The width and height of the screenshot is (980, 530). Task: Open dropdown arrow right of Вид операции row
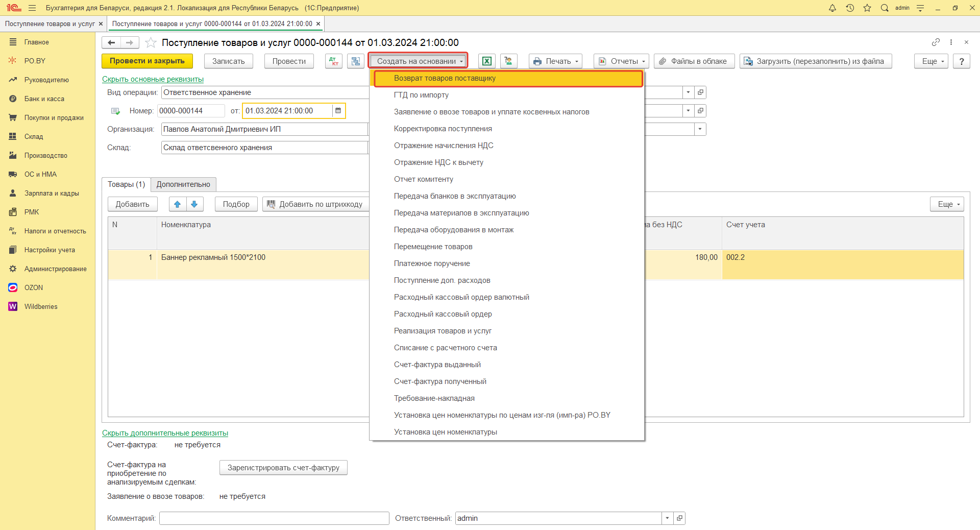point(688,92)
